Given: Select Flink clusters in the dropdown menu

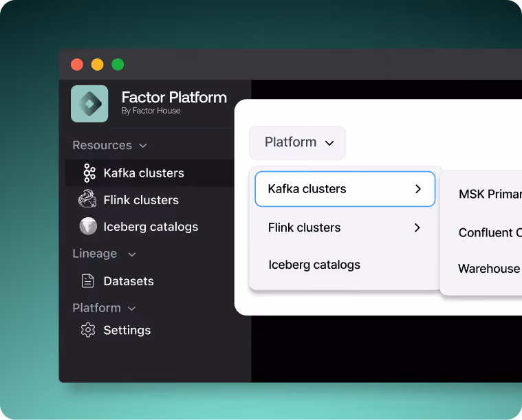Looking at the screenshot, I should pyautogui.click(x=345, y=228).
